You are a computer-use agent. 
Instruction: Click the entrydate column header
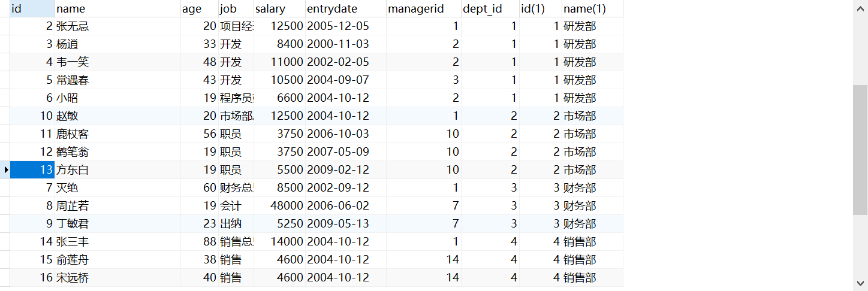[345, 8]
